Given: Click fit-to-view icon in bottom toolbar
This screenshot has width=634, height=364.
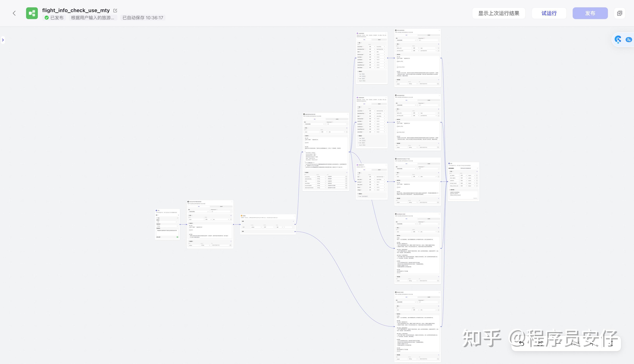Looking at the screenshot, I should 540,343.
